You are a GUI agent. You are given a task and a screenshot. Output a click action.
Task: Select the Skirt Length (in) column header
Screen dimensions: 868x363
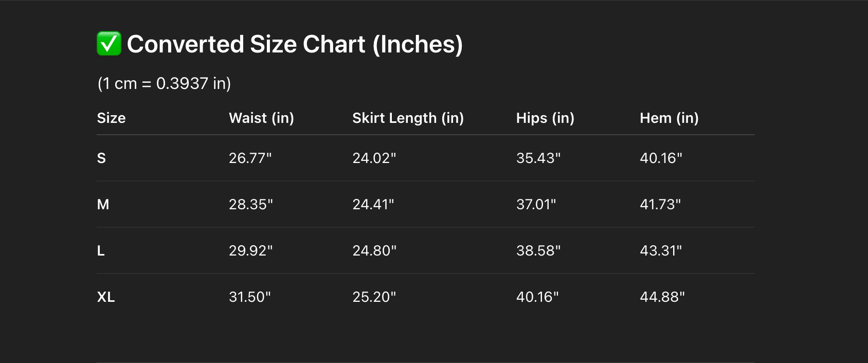(408, 118)
